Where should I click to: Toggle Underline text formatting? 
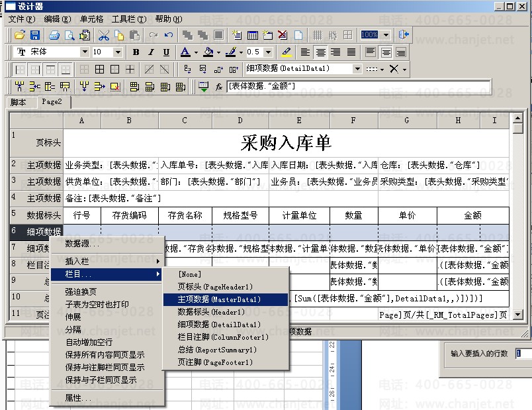tap(166, 52)
